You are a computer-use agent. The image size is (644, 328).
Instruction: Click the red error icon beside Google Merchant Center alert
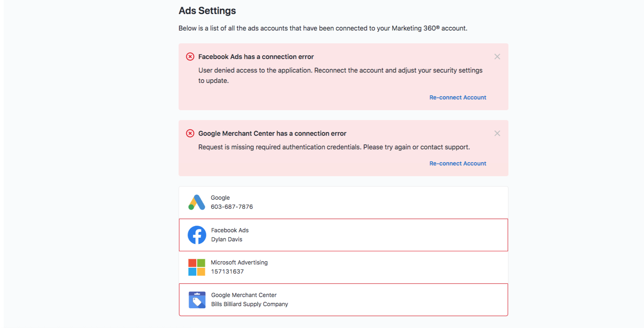pyautogui.click(x=190, y=133)
